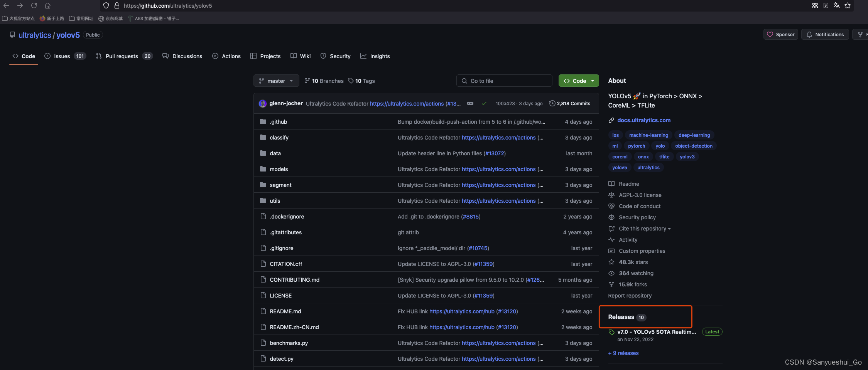Open the Releases heading link
Viewport: 868px width, 370px height.
click(627, 317)
